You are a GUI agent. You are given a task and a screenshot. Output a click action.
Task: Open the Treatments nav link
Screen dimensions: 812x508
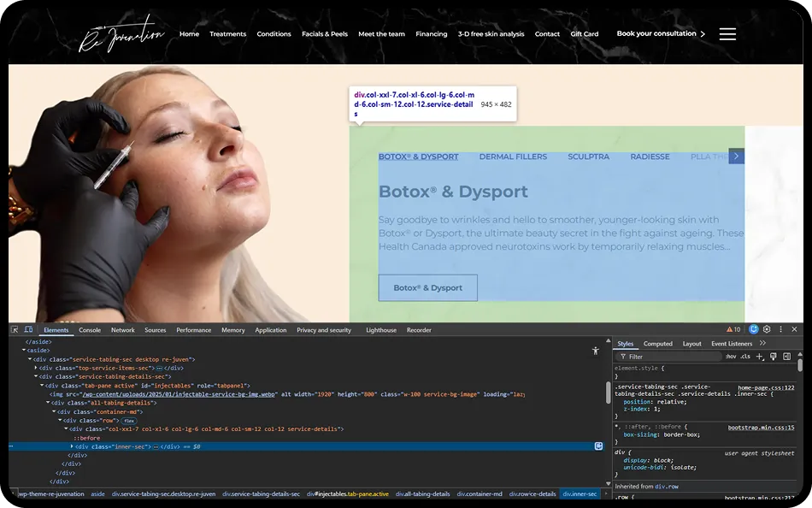pyautogui.click(x=228, y=33)
